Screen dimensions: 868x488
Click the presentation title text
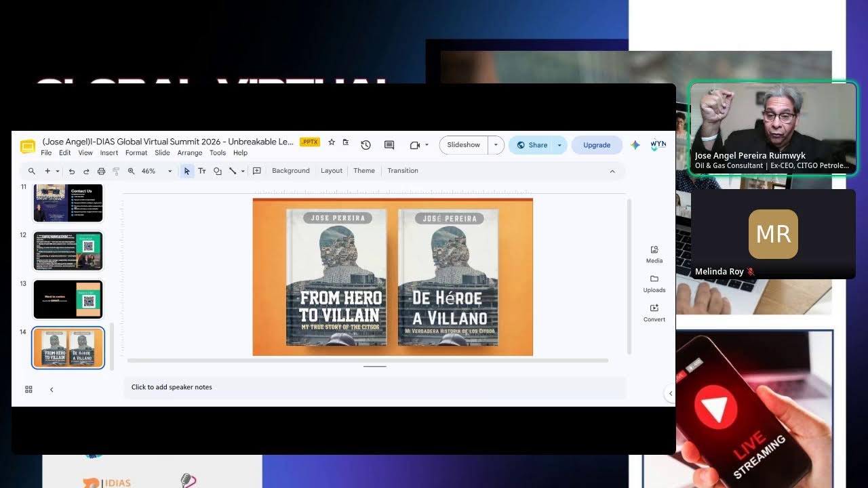[168, 142]
